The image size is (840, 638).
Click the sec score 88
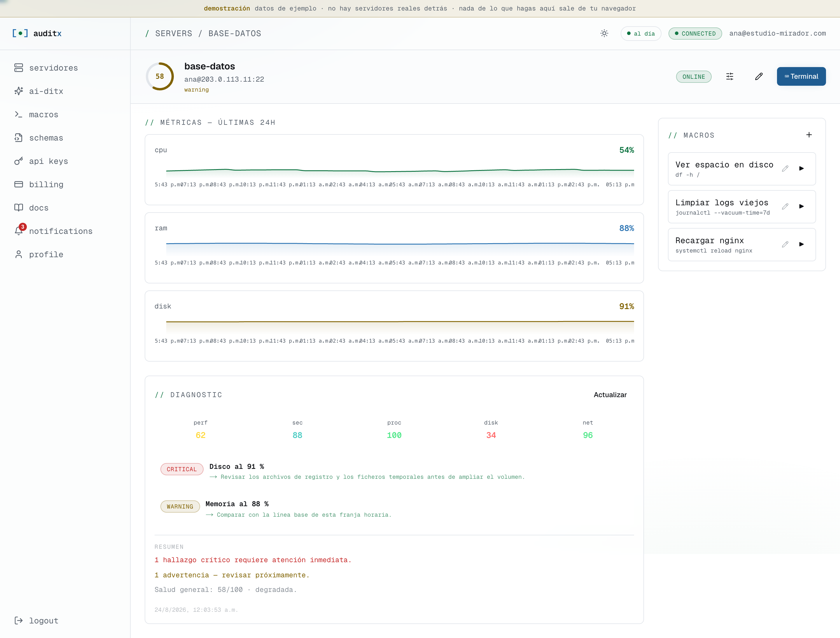(x=297, y=435)
